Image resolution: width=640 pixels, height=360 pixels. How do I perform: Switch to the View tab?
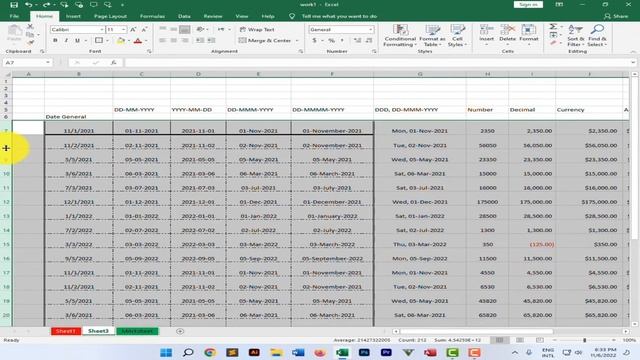[242, 16]
